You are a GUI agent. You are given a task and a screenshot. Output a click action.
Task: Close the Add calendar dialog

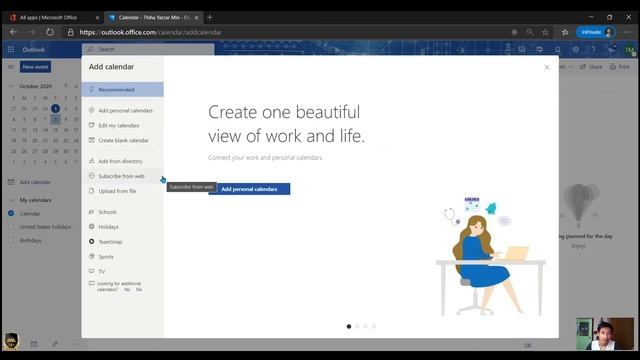(547, 67)
